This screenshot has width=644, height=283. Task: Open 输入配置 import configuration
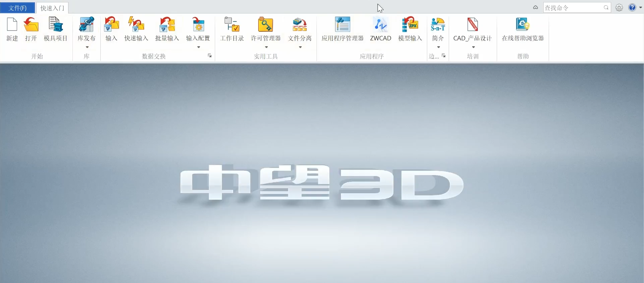[198, 25]
